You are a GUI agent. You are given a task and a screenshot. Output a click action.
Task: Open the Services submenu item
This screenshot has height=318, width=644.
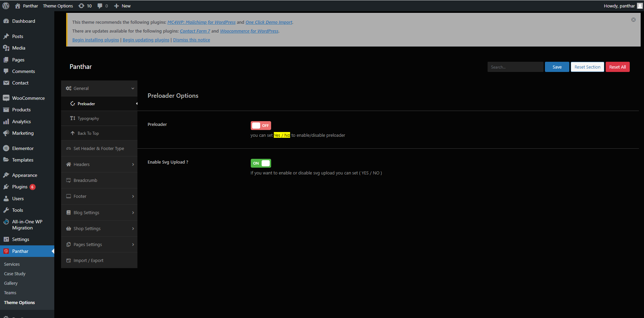[x=12, y=264]
